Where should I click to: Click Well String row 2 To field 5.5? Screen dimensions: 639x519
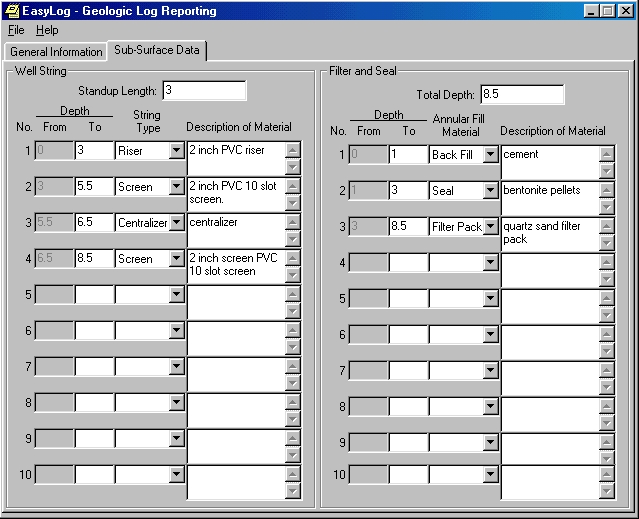coord(95,186)
